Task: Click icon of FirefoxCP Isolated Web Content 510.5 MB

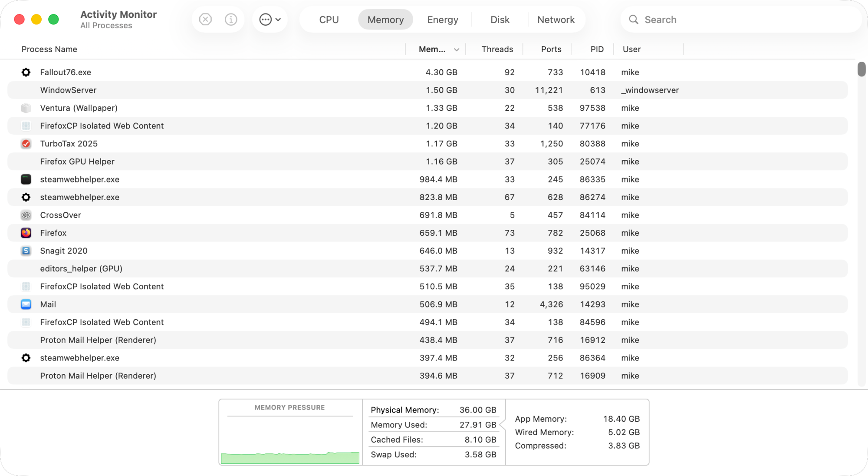Action: (x=26, y=286)
